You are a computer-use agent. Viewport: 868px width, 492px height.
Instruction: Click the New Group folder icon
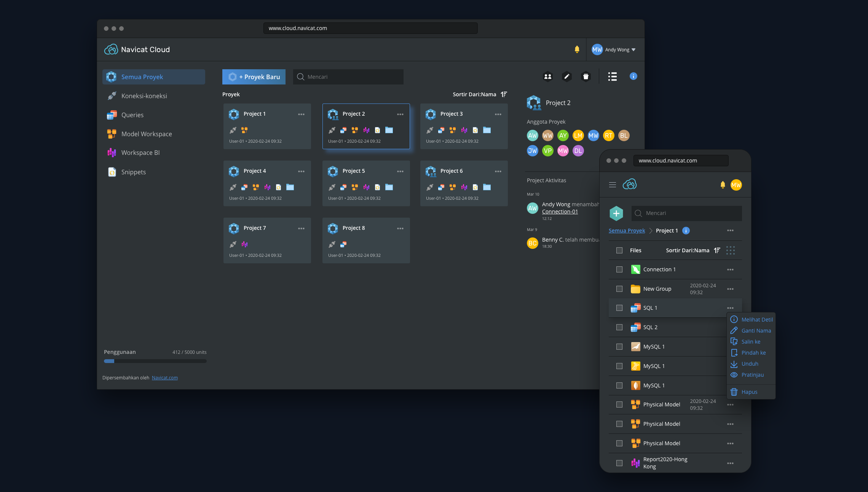pos(635,289)
